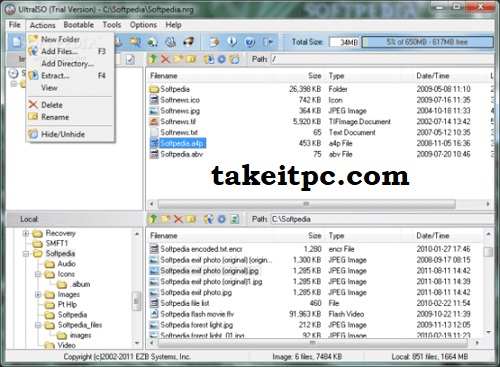Click the Exit door icon in toolbar

pyautogui.click(x=268, y=42)
